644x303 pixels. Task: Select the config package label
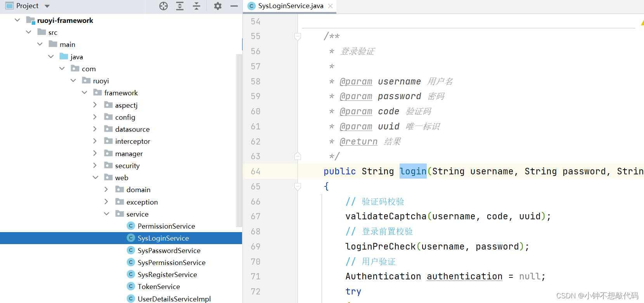(x=125, y=117)
